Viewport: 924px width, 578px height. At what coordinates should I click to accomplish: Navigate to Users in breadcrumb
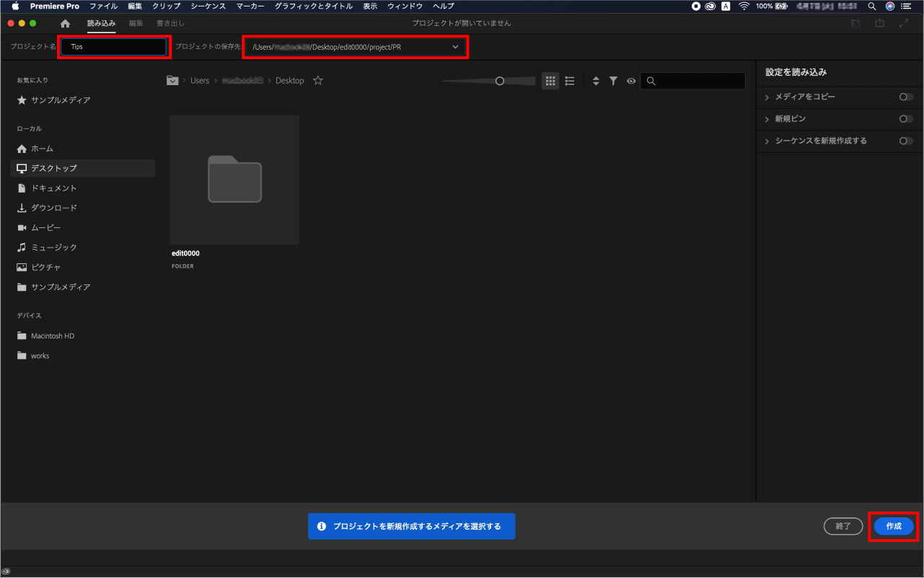[x=200, y=81]
